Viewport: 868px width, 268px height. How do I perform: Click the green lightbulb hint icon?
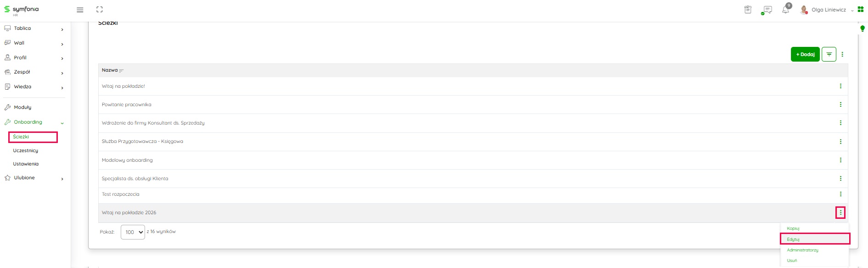(862, 29)
